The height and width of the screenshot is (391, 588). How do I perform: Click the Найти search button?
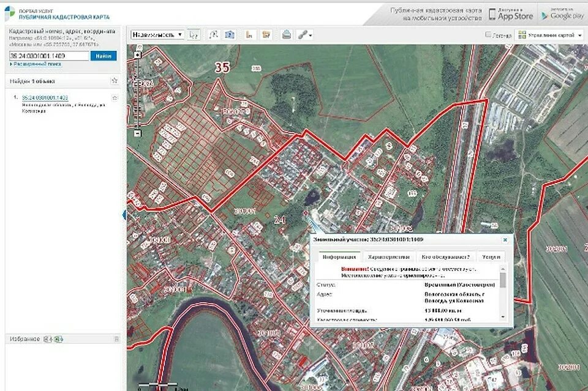(104, 56)
